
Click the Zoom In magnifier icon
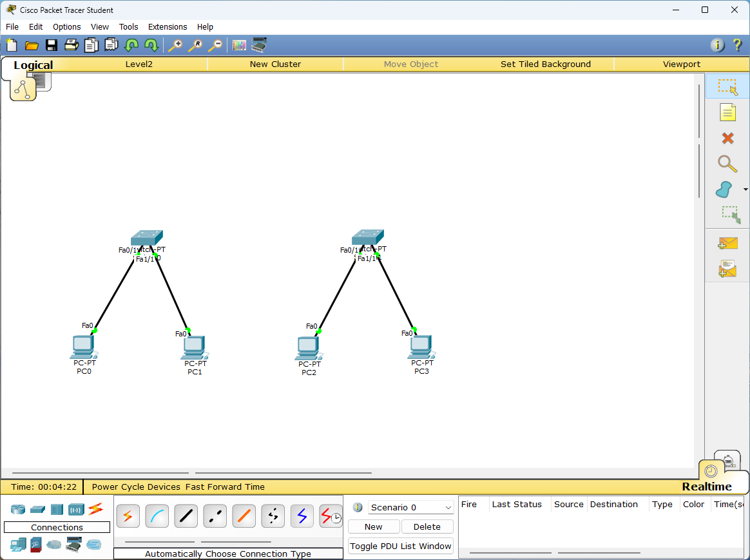(x=175, y=45)
